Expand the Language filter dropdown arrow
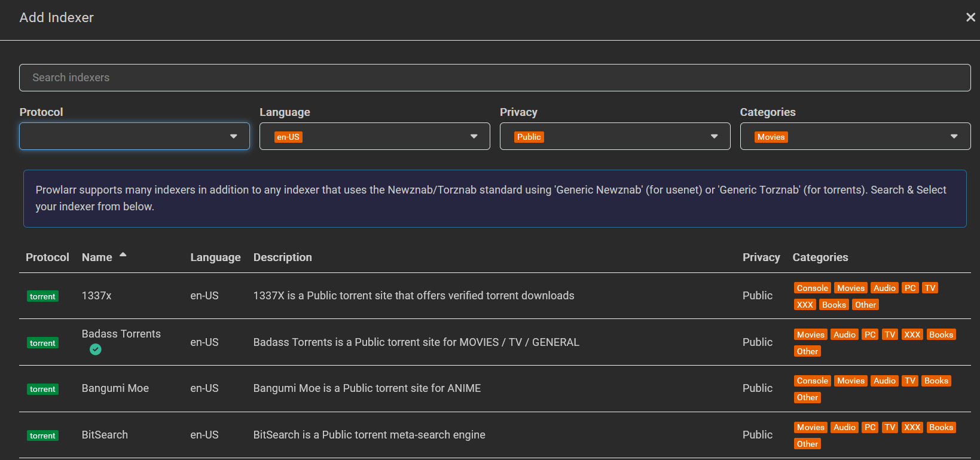The image size is (980, 460). 474,136
